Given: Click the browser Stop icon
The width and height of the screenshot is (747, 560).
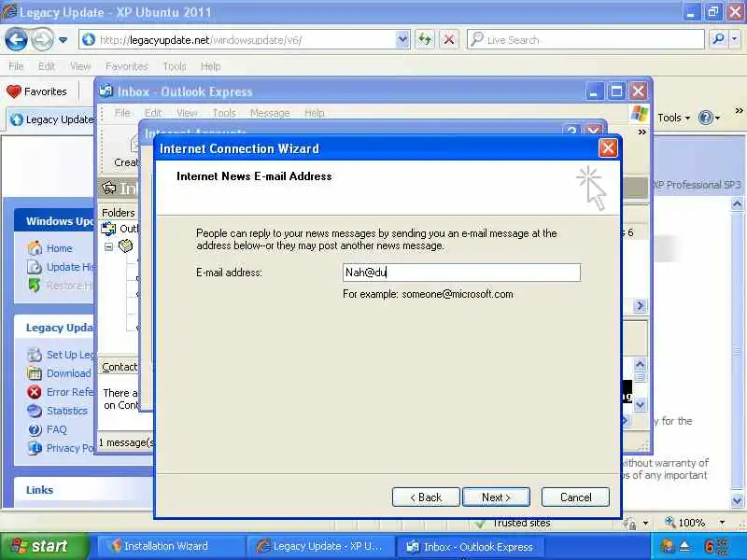Looking at the screenshot, I should click(x=449, y=40).
